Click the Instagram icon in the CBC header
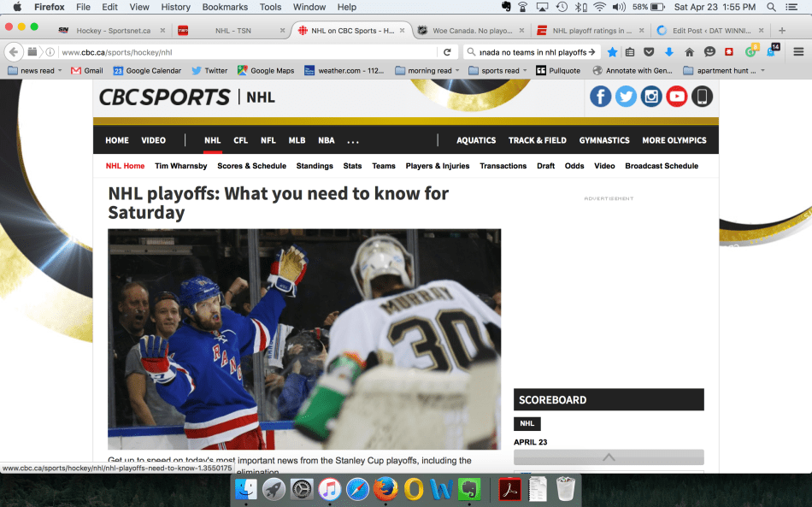The height and width of the screenshot is (507, 812). point(650,97)
